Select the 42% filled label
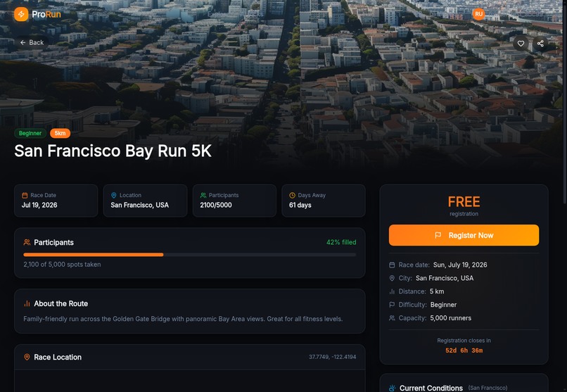 click(x=341, y=242)
